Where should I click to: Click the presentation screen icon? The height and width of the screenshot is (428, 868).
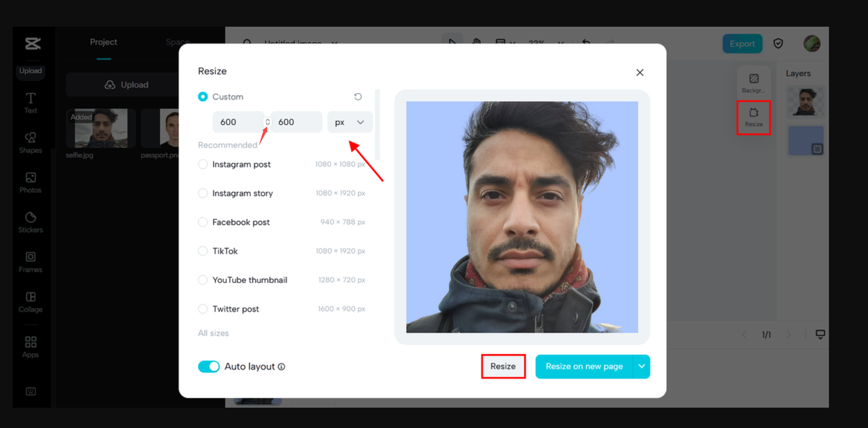[x=820, y=334]
